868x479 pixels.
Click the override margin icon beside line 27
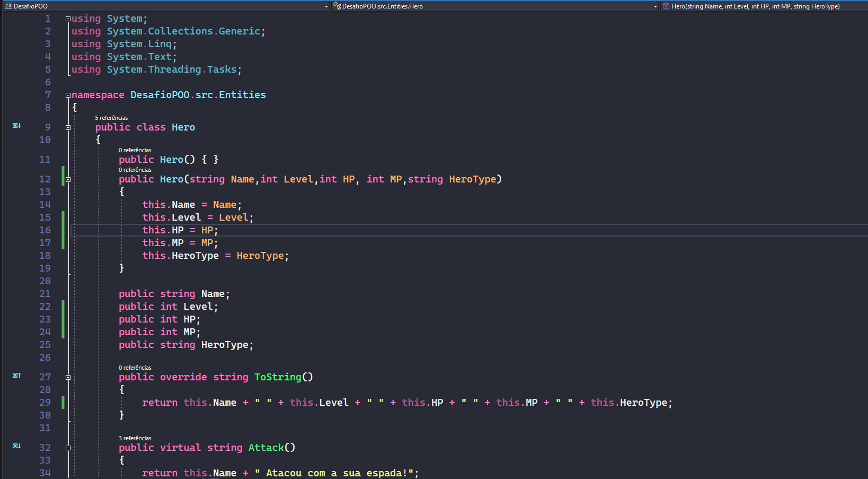pos(16,376)
